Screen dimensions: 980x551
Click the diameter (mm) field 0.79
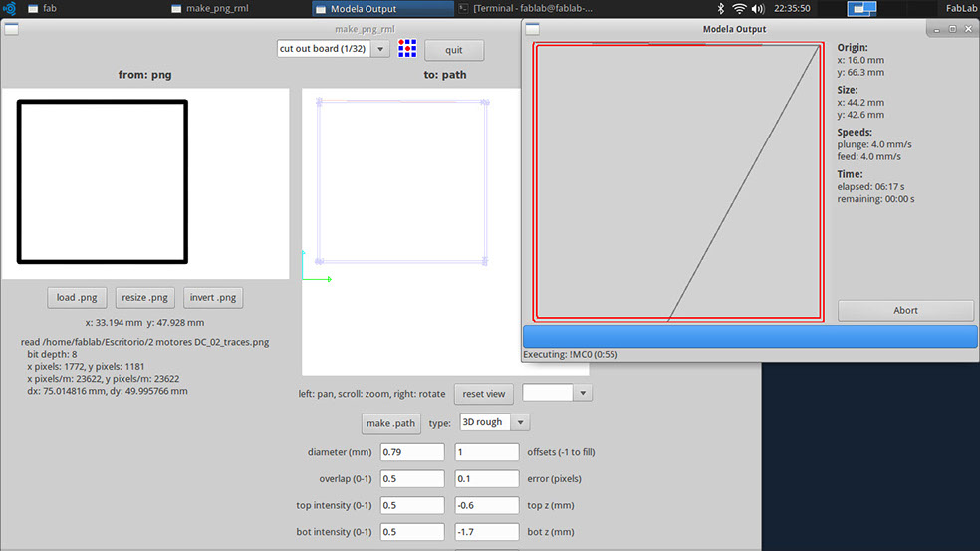click(412, 452)
